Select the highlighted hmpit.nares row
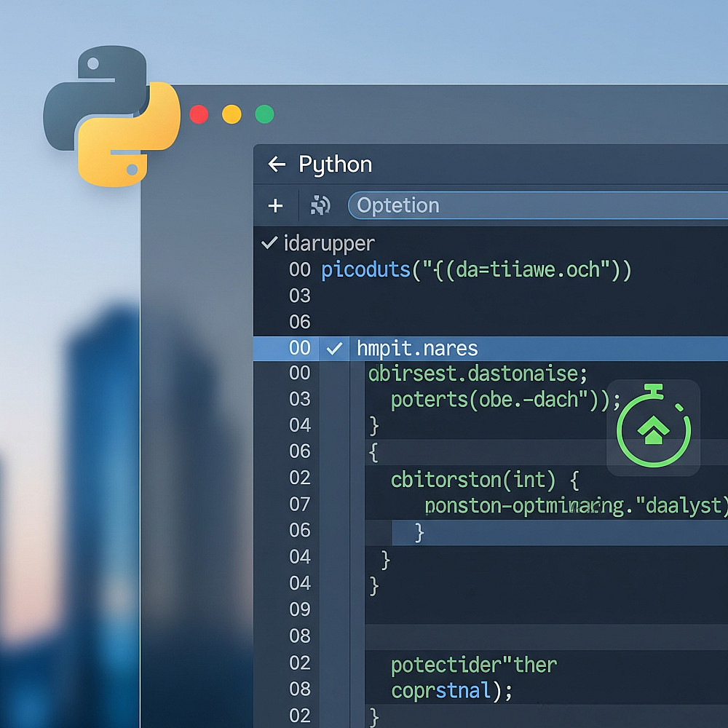This screenshot has width=728, height=728. (x=491, y=349)
